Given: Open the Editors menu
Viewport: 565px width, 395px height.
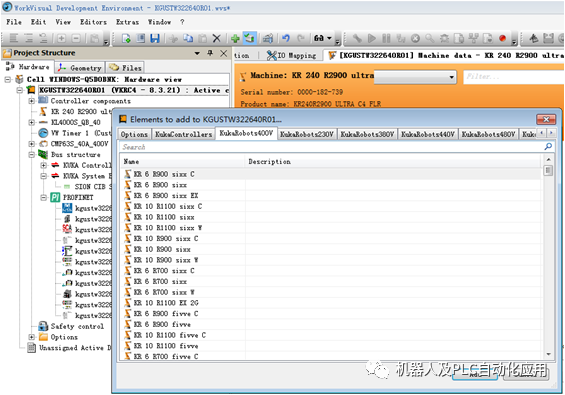Looking at the screenshot, I should [93, 22].
